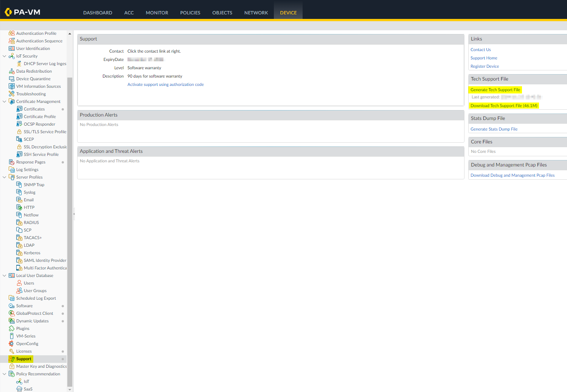Click Activate support using authorization code
Image resolution: width=567 pixels, height=392 pixels.
165,84
